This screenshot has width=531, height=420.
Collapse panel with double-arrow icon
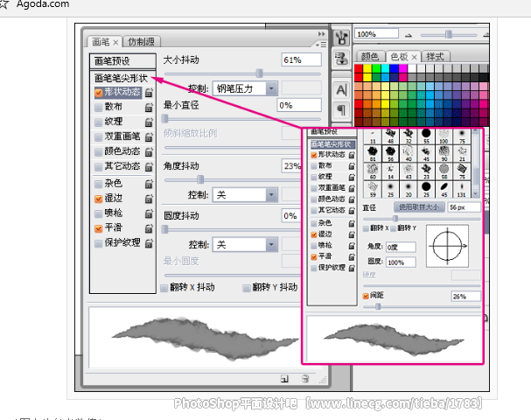(x=321, y=34)
